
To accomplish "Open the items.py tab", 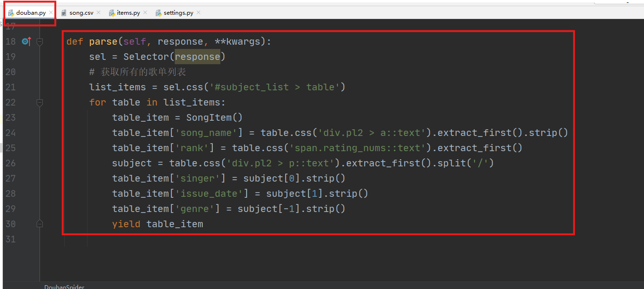I will coord(128,13).
